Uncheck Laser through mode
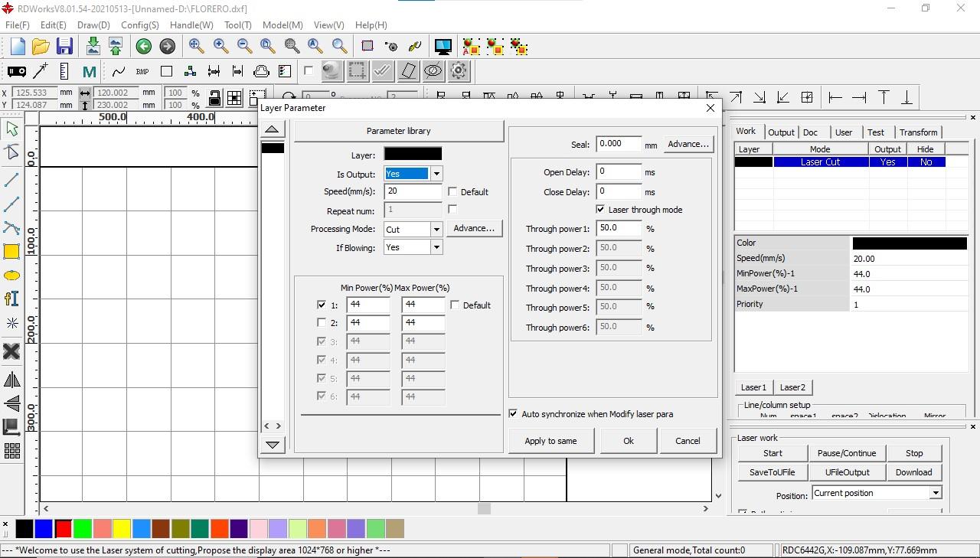 [x=600, y=210]
